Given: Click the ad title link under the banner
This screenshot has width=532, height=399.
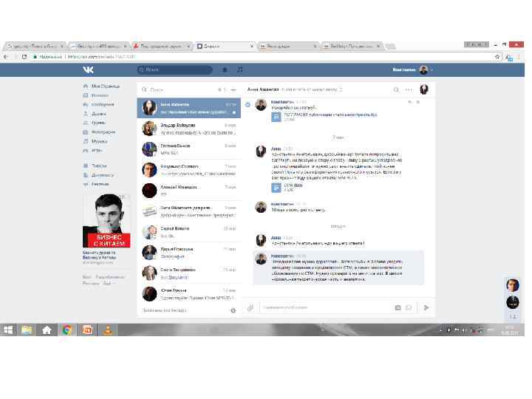Looking at the screenshot, I should pos(99,255).
